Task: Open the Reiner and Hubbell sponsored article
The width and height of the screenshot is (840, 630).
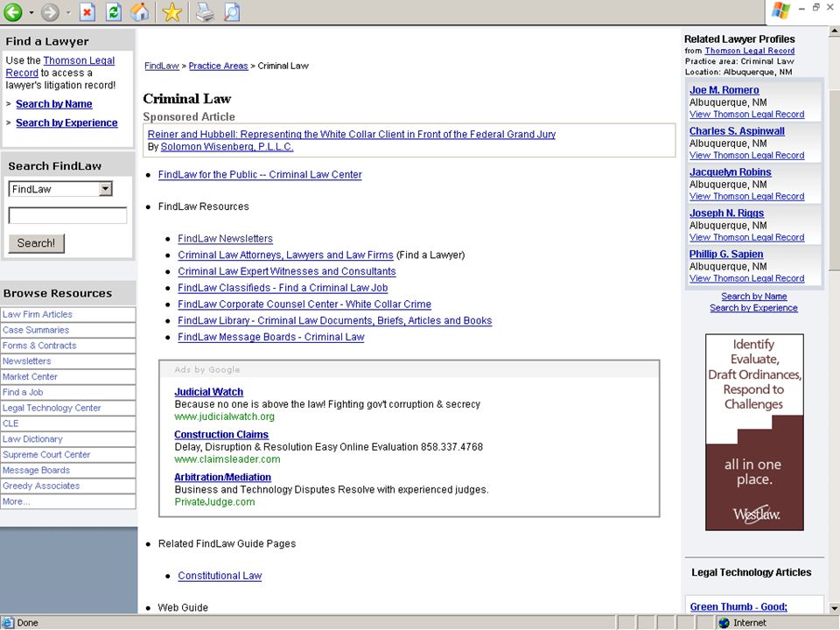Action: click(x=352, y=134)
